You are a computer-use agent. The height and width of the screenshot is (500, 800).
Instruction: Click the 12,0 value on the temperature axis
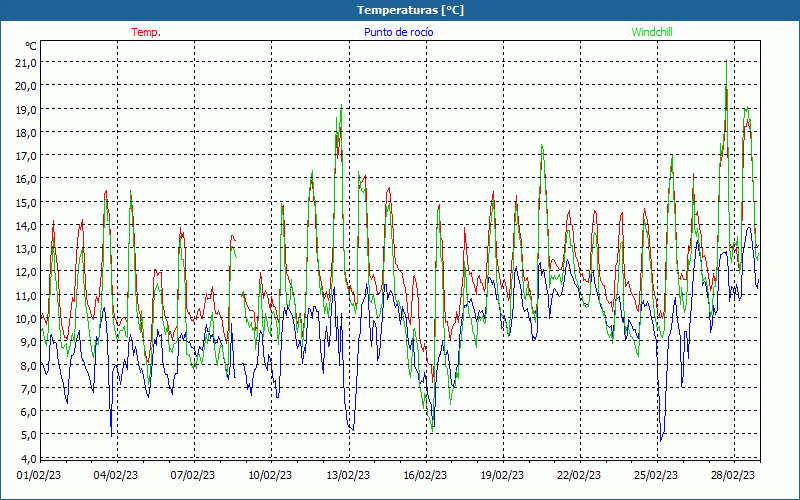point(26,272)
